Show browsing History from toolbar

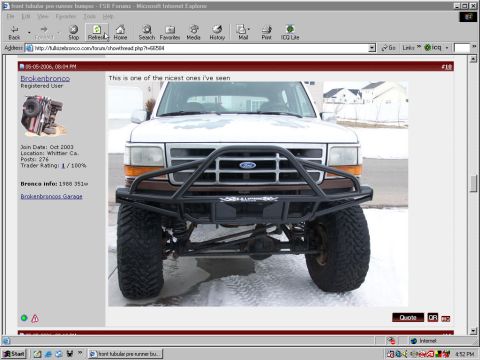[217, 33]
